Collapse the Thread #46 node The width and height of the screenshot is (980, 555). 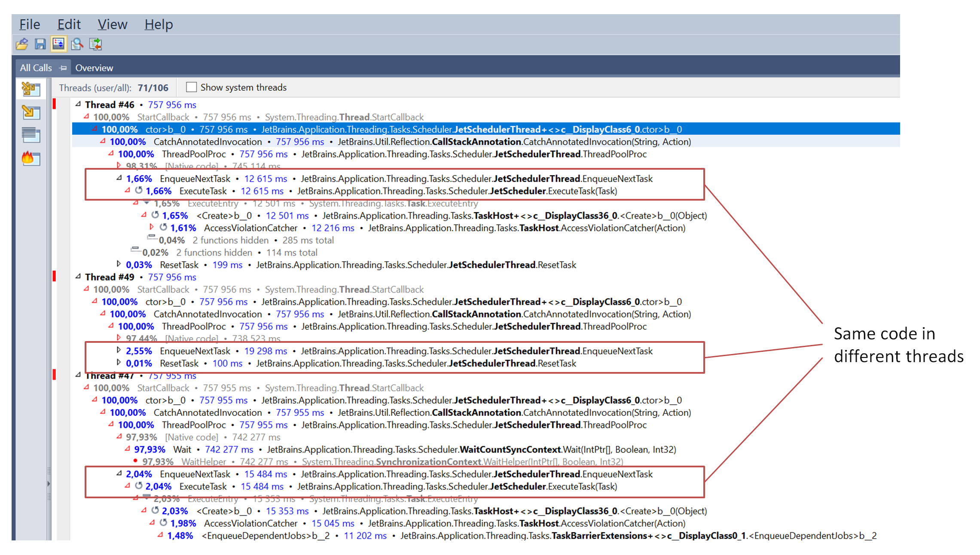78,104
